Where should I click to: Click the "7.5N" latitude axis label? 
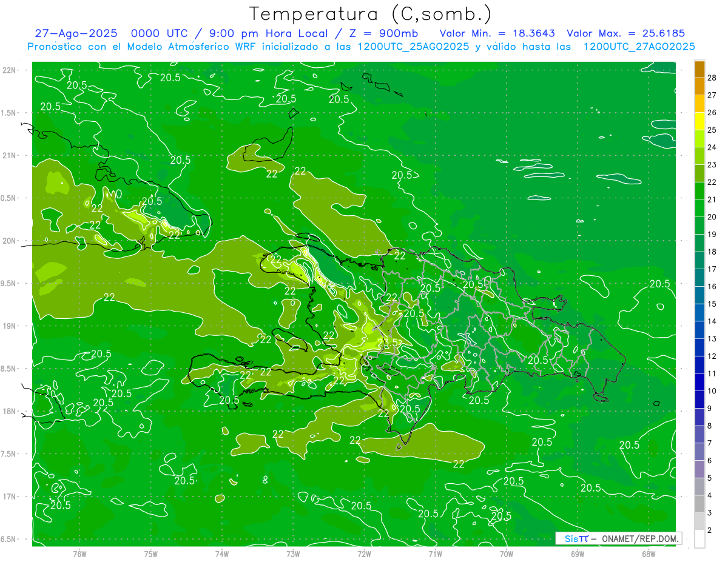pyautogui.click(x=9, y=454)
